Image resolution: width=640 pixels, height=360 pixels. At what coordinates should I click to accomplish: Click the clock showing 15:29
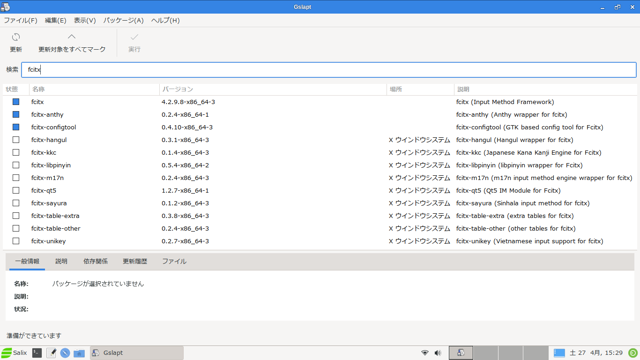pos(596,353)
